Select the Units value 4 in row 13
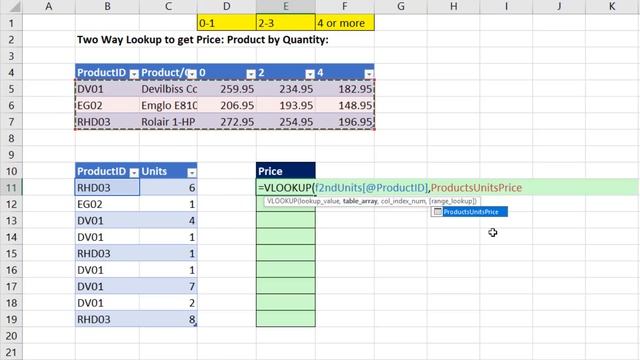Screen dimensions: 640x360 [168, 220]
